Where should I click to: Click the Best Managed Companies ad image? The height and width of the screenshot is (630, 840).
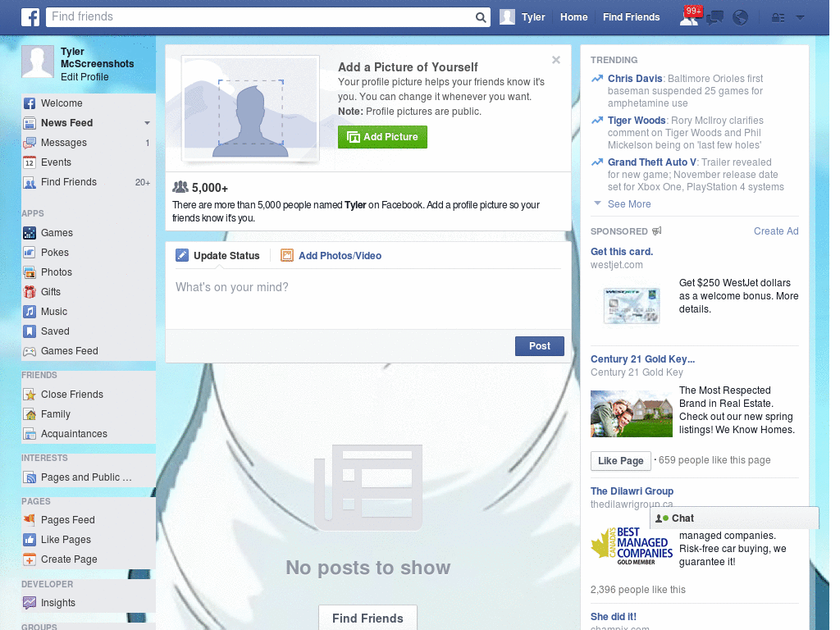point(631,546)
